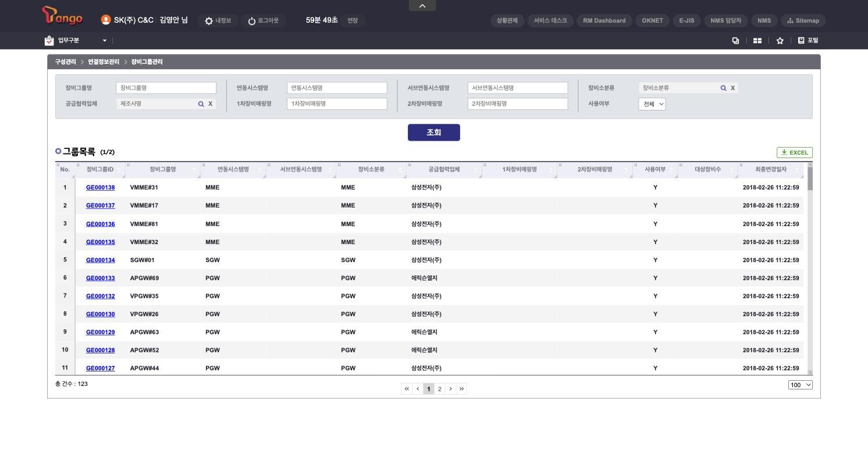Open the new window icon beside the grid icon
Screen dimensions: 868x472
(x=735, y=41)
